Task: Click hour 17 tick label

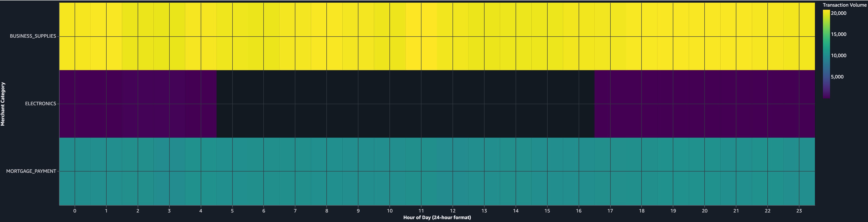Action: point(610,211)
